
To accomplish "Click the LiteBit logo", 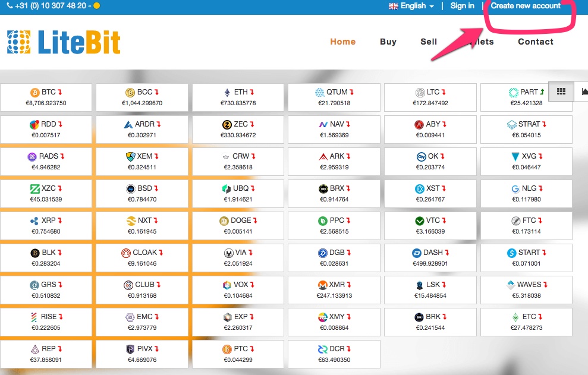I will coord(64,42).
